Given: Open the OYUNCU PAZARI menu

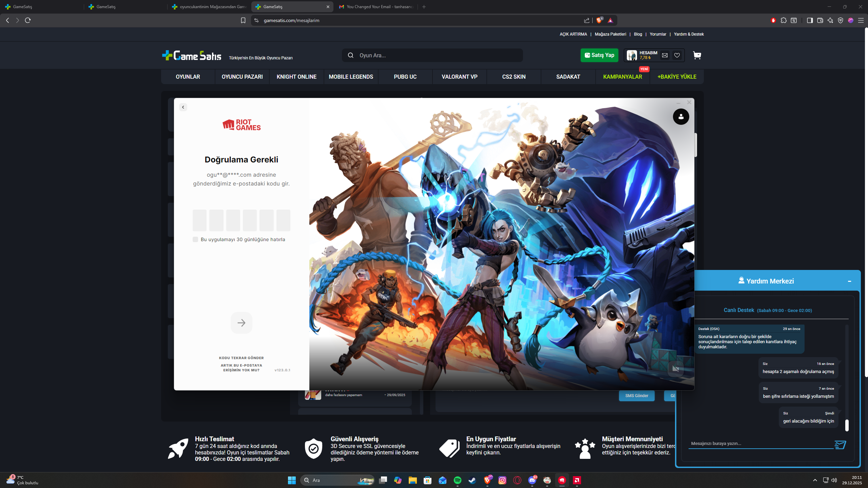Looking at the screenshot, I should (242, 77).
